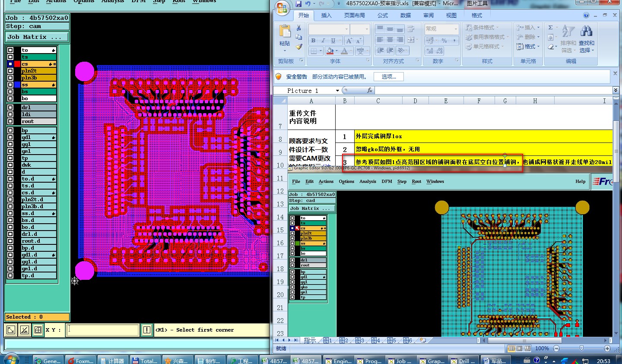
Task: Open the cell Format dropdown in ribbon
Action: [528, 46]
